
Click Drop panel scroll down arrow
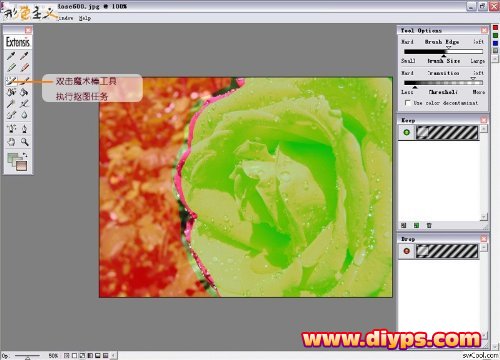tap(485, 335)
